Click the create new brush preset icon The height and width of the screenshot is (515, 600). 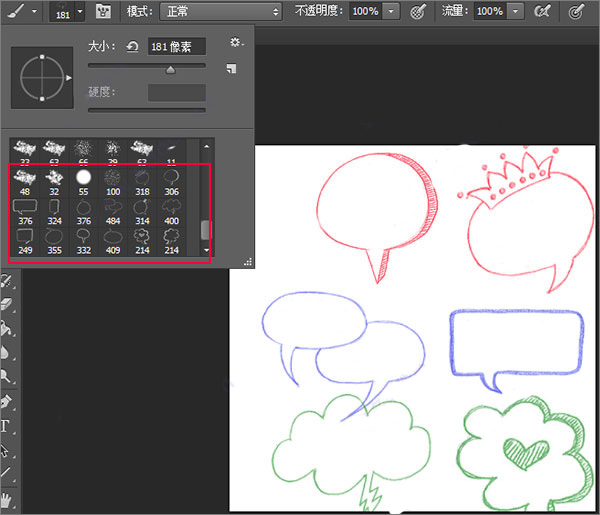tap(231, 68)
